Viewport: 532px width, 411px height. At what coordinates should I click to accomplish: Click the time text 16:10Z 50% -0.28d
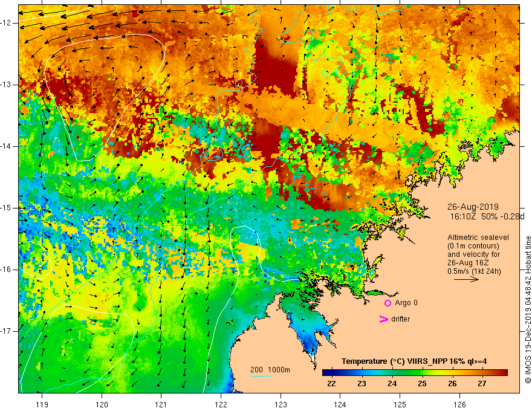[x=487, y=217]
